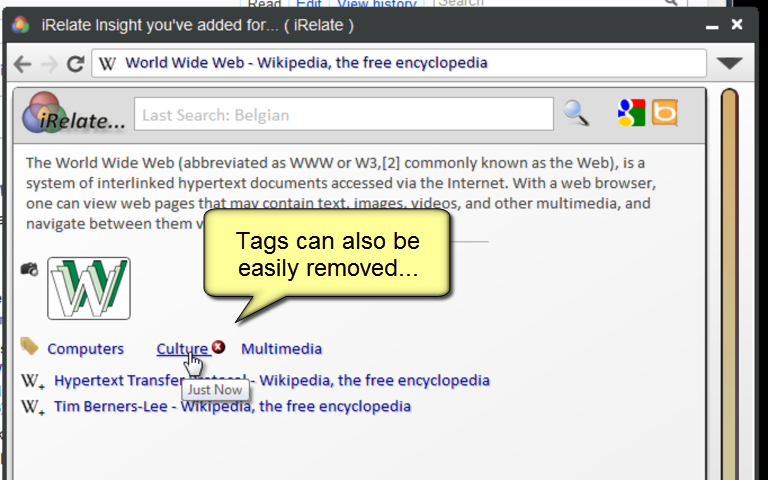Click the Last Search input field
Image resolution: width=768 pixels, height=480 pixels.
[344, 114]
